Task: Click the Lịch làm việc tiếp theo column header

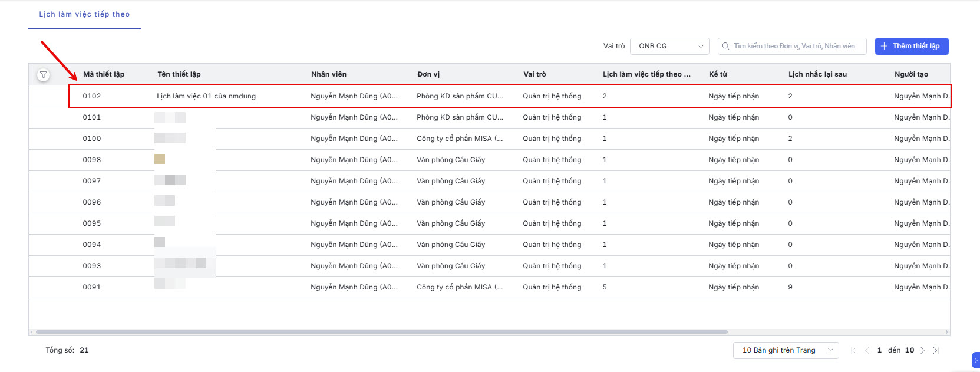Action: [646, 74]
